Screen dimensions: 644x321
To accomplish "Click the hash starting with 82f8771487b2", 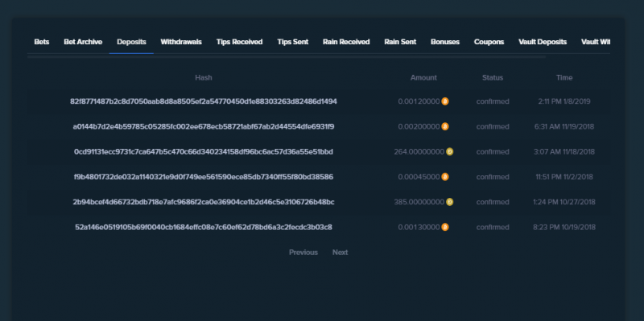I will click(x=204, y=101).
